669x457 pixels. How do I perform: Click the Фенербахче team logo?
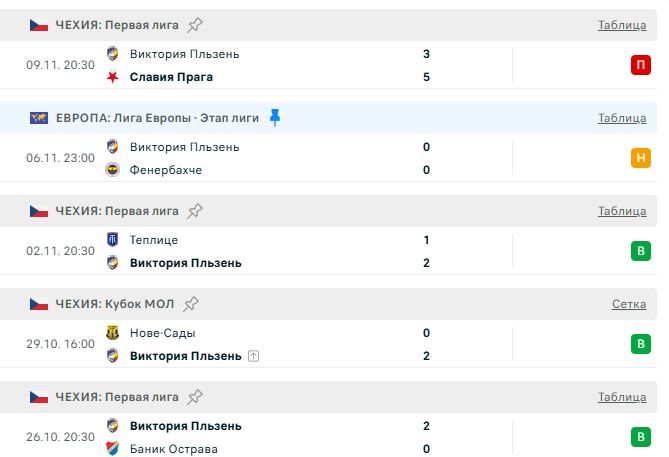pyautogui.click(x=112, y=170)
